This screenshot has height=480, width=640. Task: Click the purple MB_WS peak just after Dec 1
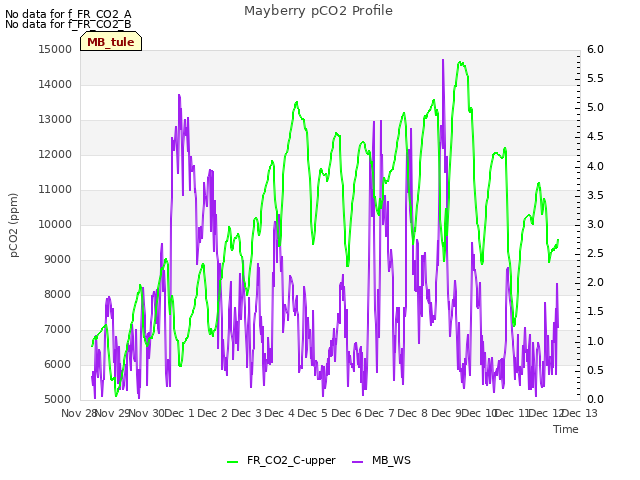pos(179,96)
